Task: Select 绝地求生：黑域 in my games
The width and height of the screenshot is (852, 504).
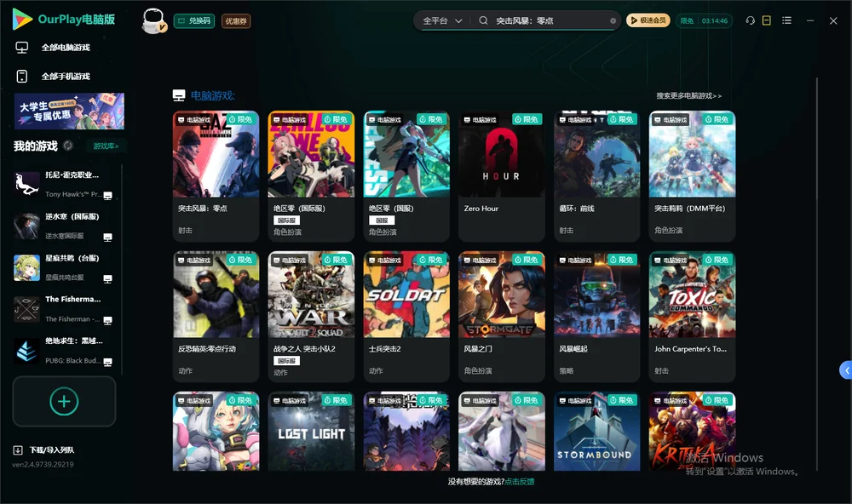Action: (64, 351)
